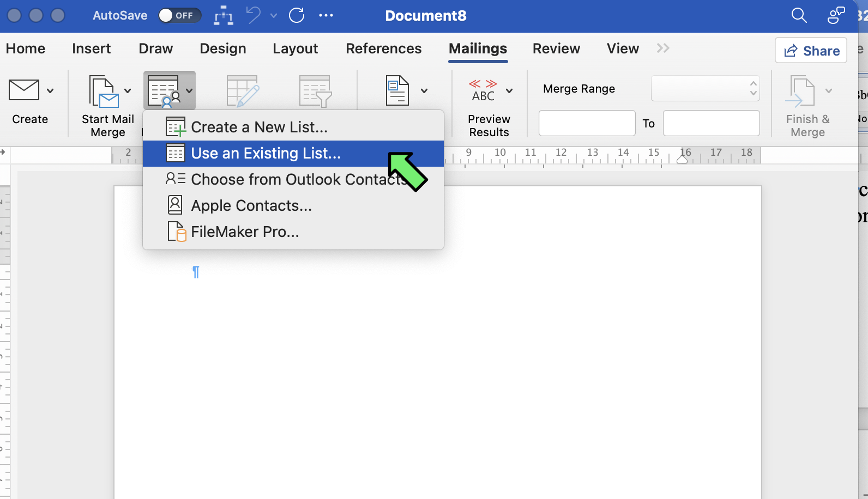Click the Share button
The width and height of the screenshot is (868, 499).
coord(811,50)
